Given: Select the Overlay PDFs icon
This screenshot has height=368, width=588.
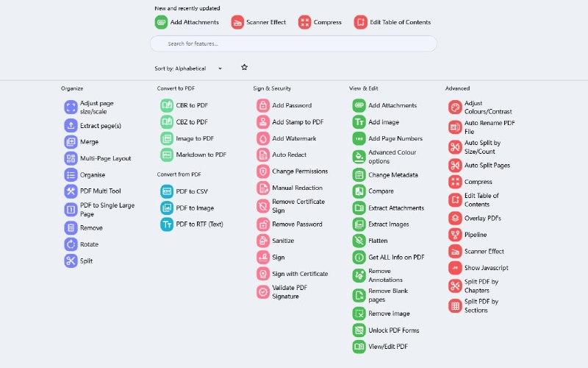Looking at the screenshot, I should coord(455,219).
